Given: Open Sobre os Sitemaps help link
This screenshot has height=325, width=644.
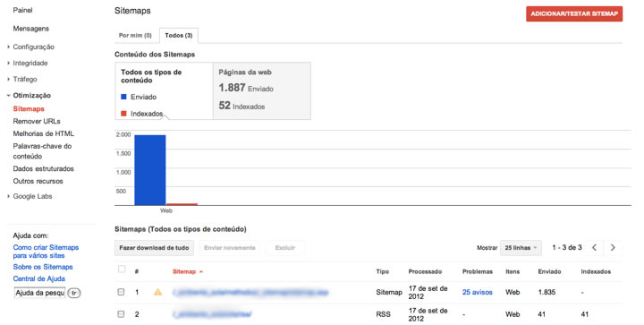Looking at the screenshot, I should coord(43,267).
